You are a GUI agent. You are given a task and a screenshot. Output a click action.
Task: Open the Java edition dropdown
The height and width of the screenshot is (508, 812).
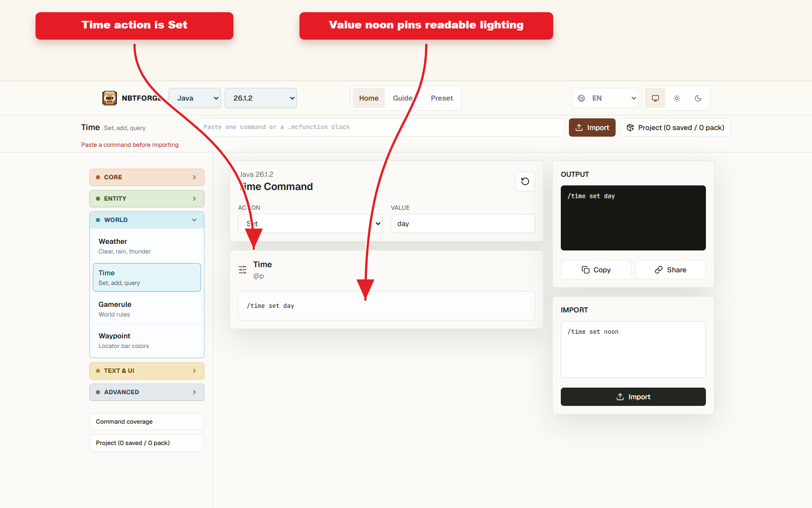194,98
